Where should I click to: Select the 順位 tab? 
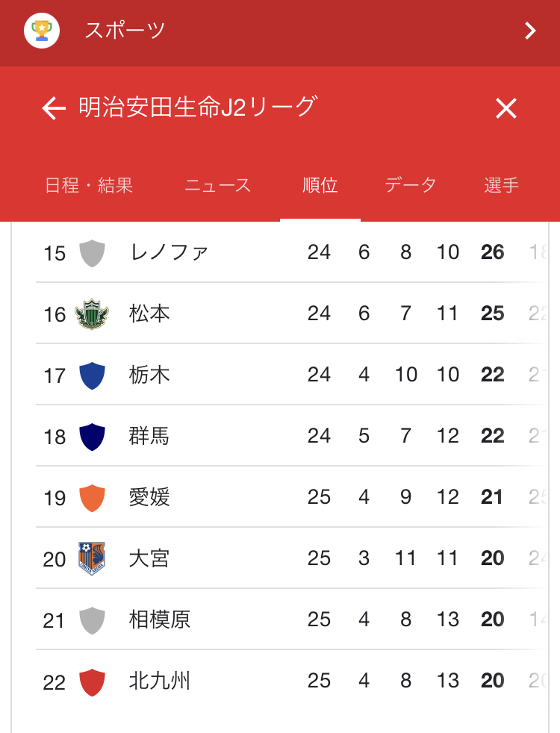click(320, 186)
